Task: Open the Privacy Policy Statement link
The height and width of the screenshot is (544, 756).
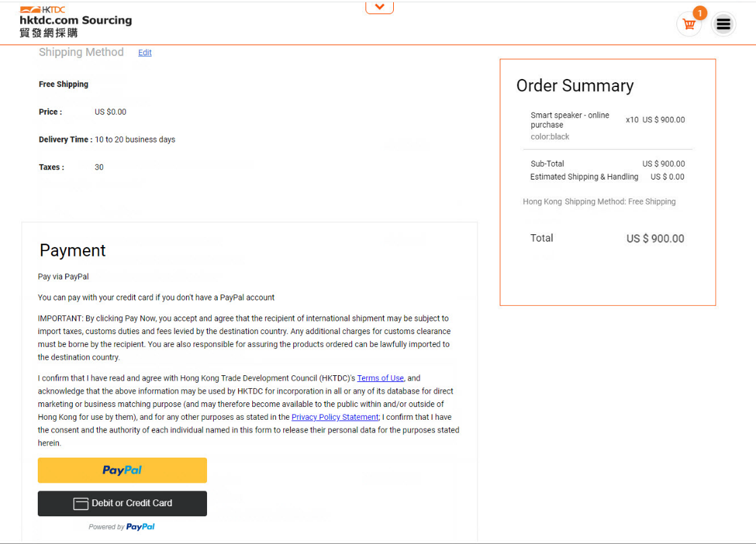Action: (335, 417)
